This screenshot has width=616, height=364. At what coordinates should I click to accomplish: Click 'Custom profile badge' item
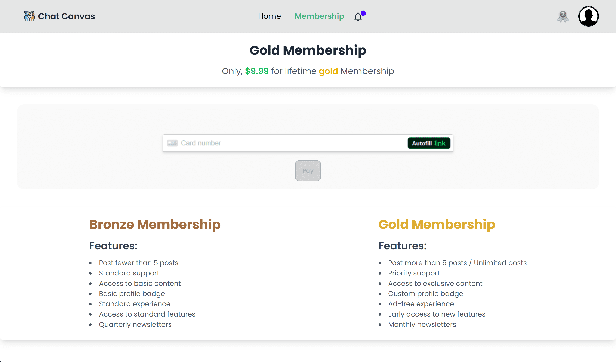click(x=425, y=294)
